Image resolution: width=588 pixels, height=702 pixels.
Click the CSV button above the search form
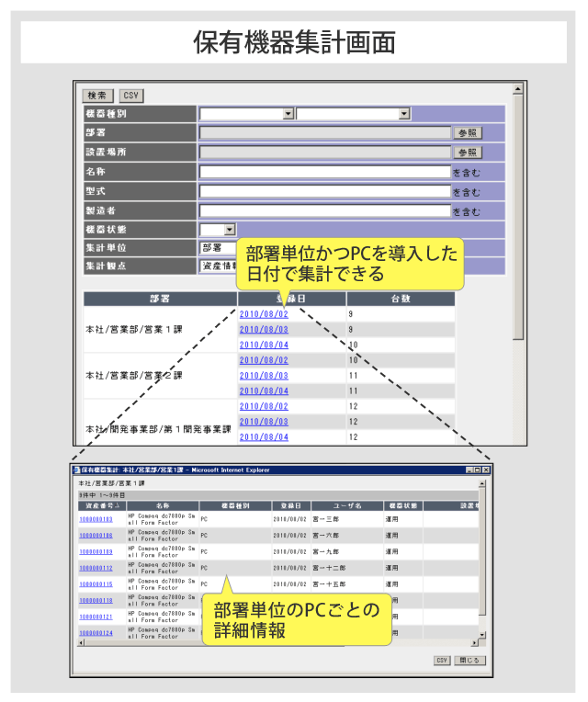[x=131, y=96]
